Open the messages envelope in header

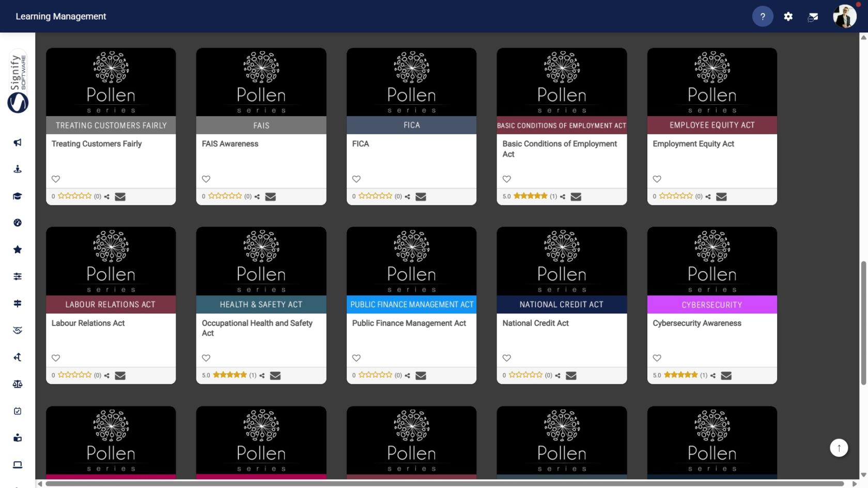[x=813, y=17]
